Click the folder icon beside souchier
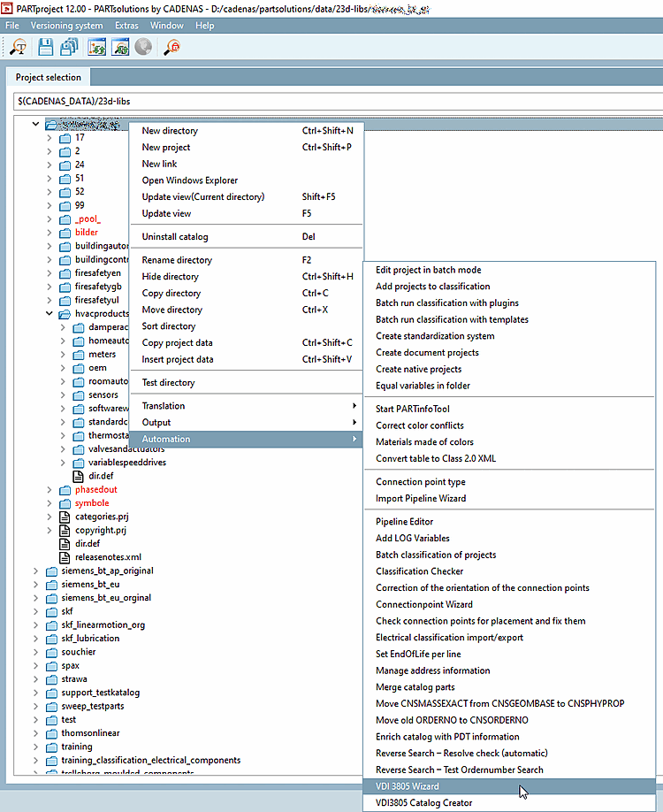663x812 pixels. pos(51,652)
